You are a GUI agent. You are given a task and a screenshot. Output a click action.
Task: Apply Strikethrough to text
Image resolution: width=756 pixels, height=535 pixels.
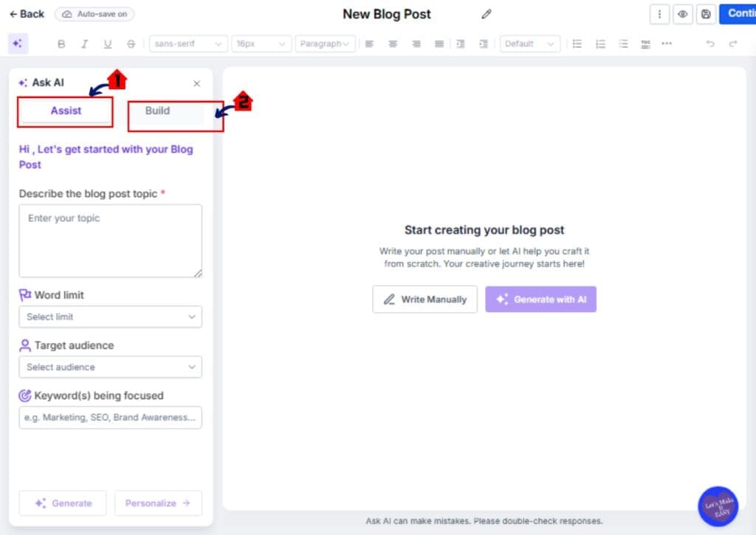point(130,44)
